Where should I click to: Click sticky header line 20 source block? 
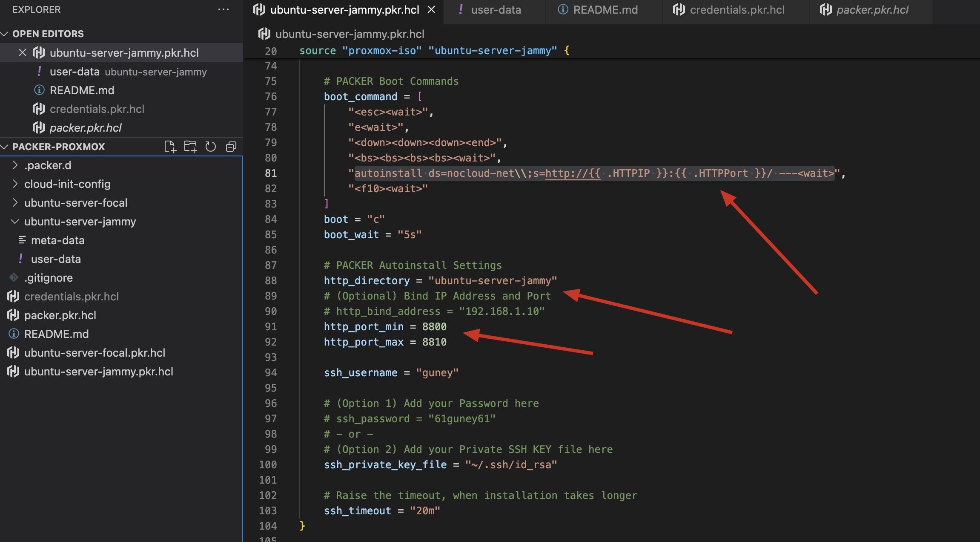pos(434,51)
